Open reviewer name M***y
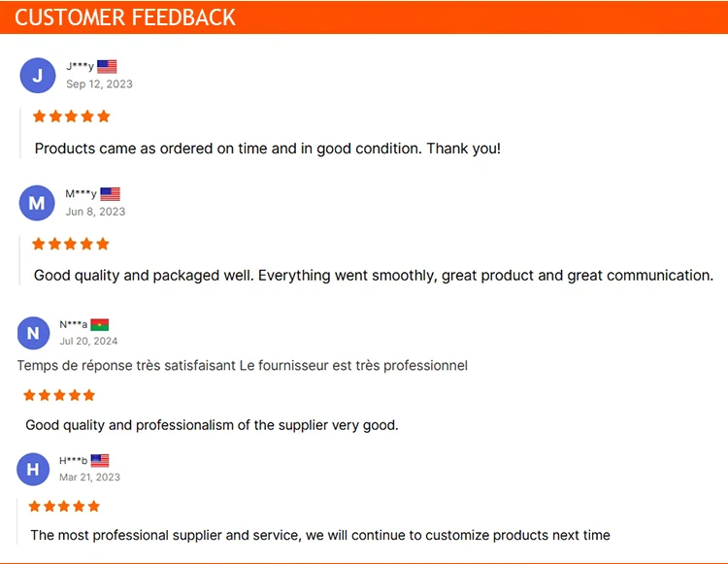The width and height of the screenshot is (728, 564). [81, 194]
